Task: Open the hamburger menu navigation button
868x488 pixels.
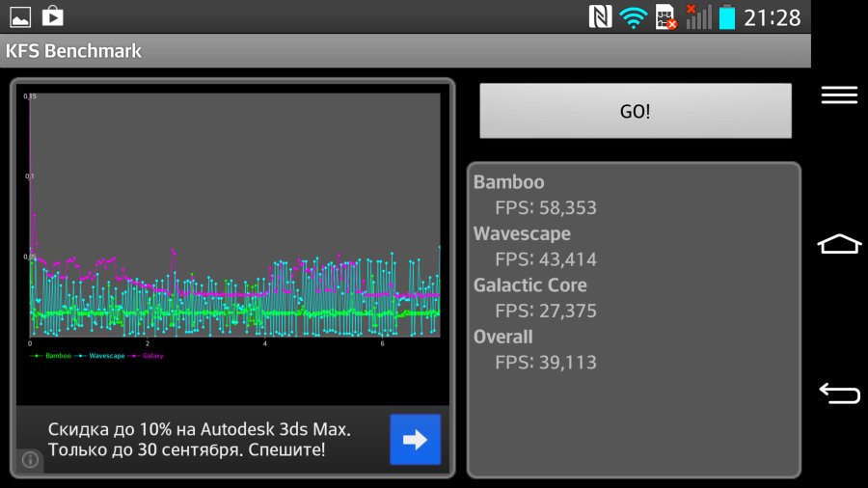Action: (839, 94)
